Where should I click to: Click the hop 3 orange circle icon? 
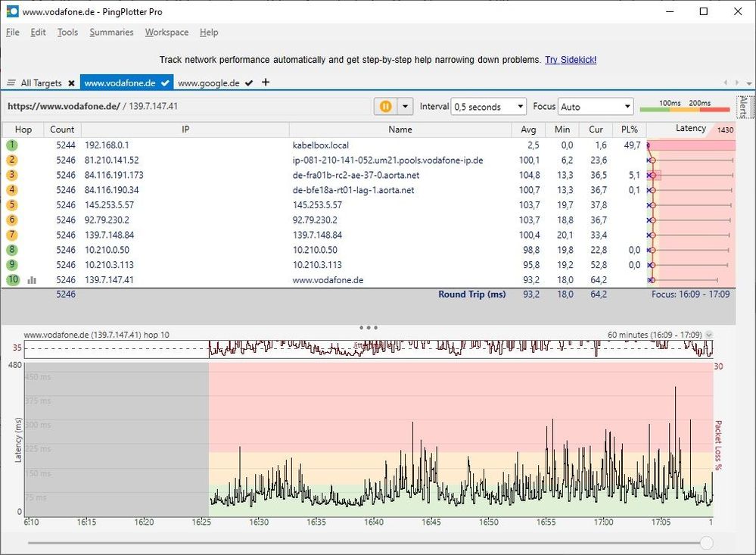(x=11, y=175)
